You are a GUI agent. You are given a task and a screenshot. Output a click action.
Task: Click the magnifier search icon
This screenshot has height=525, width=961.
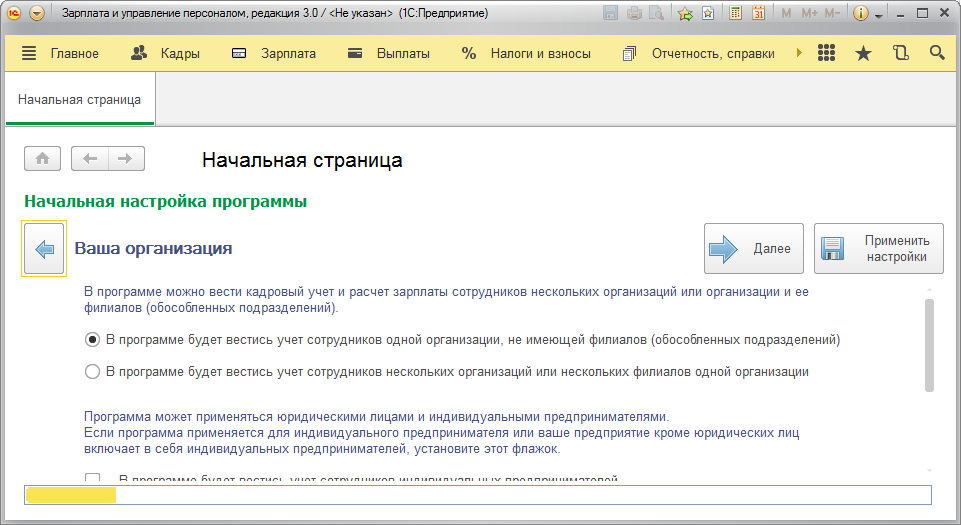pyautogui.click(x=937, y=53)
